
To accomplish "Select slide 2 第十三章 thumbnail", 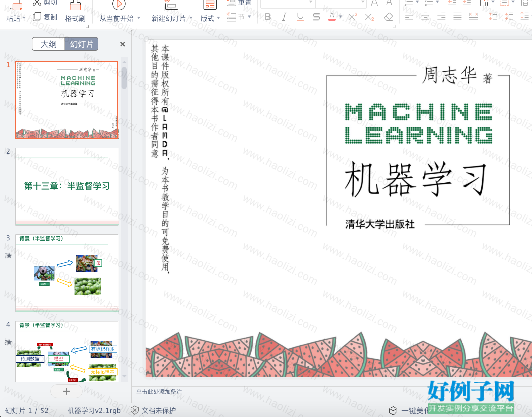I will [67, 187].
